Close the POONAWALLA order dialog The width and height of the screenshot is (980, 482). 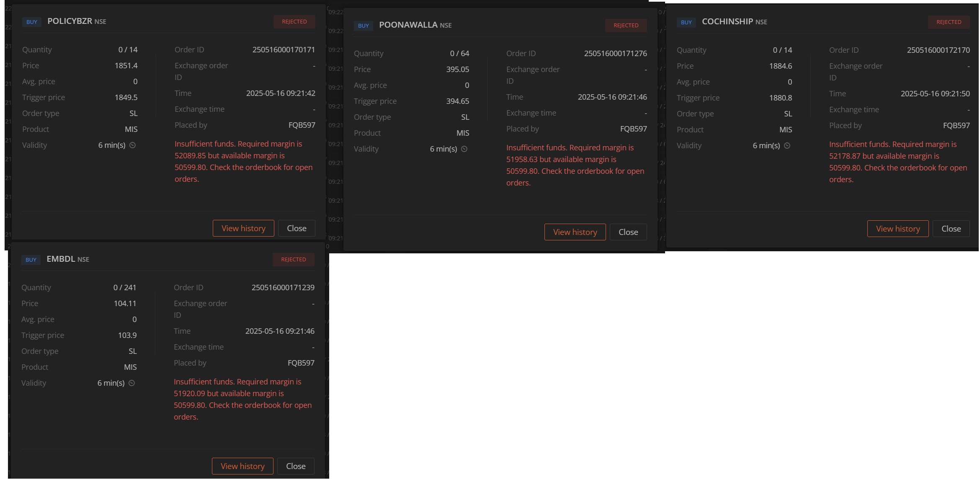[628, 232]
